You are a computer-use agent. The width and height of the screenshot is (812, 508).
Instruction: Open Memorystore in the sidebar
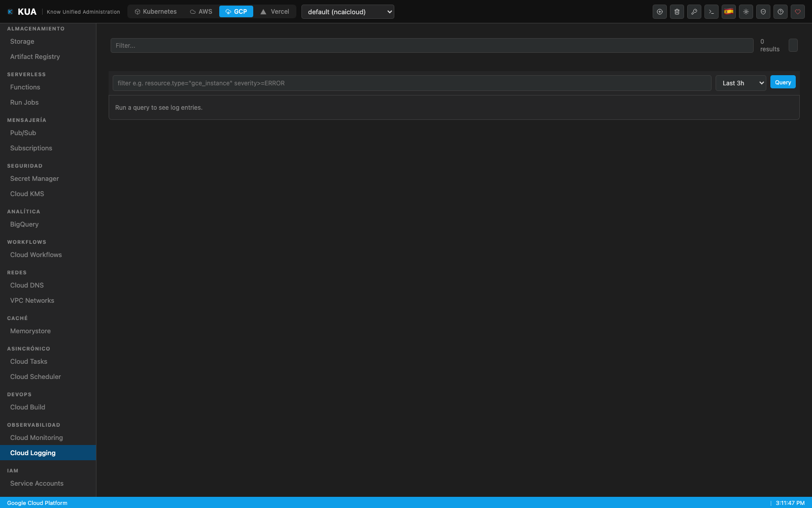48,331
